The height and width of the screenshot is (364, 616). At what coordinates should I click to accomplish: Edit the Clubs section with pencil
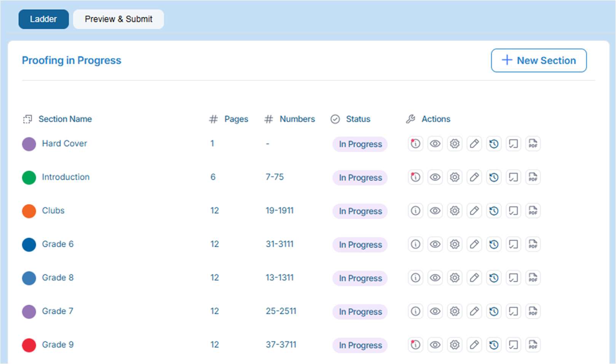pyautogui.click(x=474, y=211)
